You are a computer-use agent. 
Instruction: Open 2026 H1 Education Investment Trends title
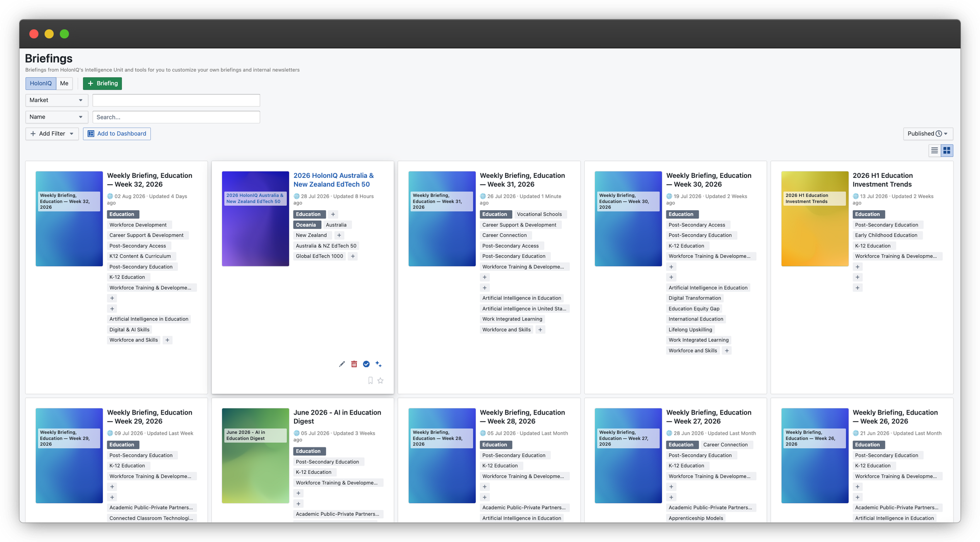coord(882,180)
